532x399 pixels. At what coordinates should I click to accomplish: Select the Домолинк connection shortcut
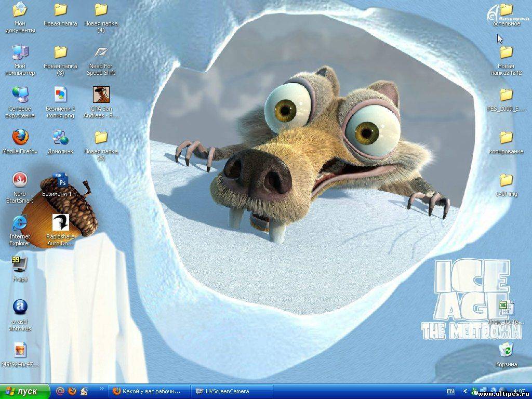coord(61,138)
